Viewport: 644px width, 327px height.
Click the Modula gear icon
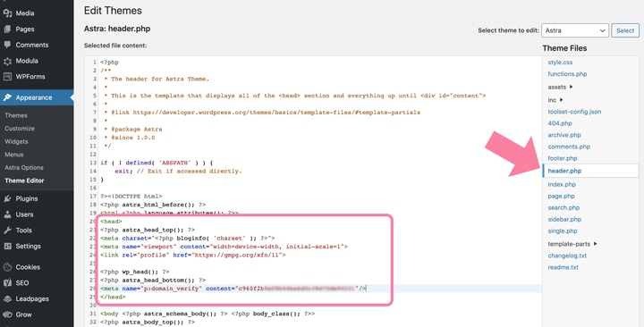coord(7,61)
